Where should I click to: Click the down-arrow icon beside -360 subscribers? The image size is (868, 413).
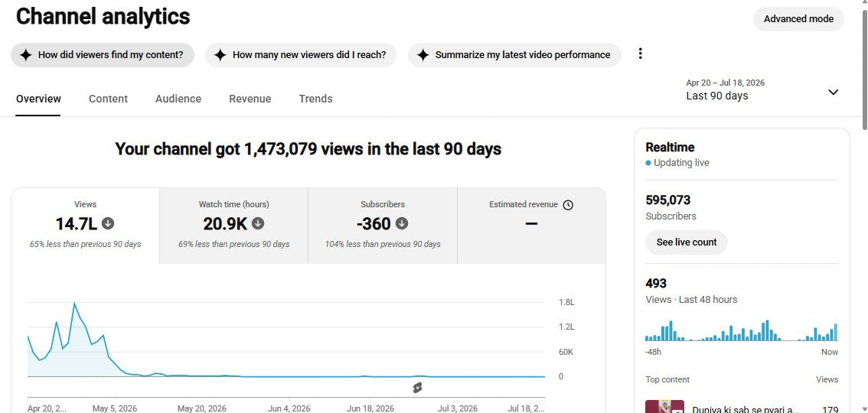[x=402, y=223]
